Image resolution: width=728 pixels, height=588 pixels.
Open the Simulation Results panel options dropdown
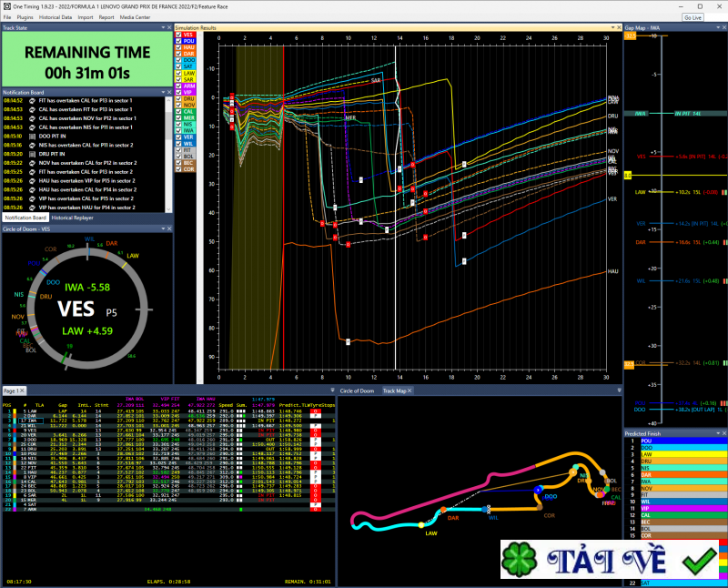[x=612, y=28]
